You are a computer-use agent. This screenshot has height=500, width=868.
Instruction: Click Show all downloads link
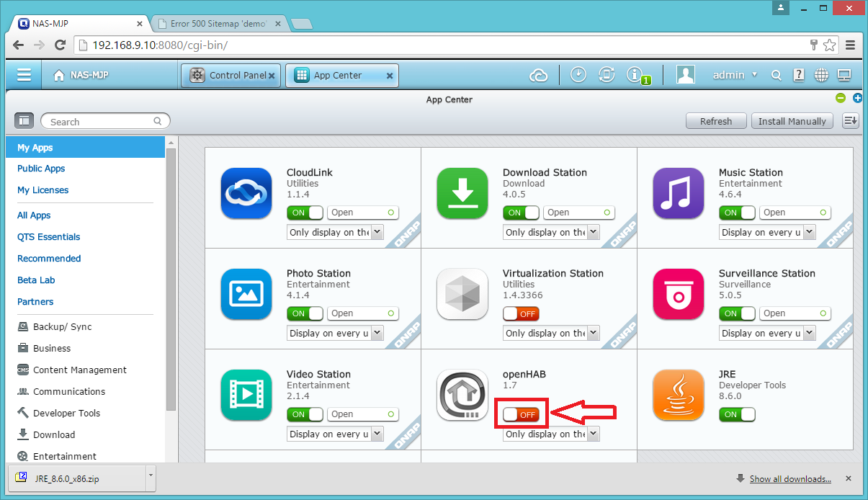tap(790, 478)
